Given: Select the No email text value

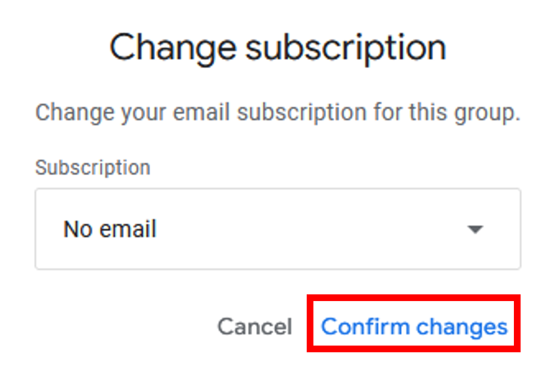Looking at the screenshot, I should tap(110, 229).
